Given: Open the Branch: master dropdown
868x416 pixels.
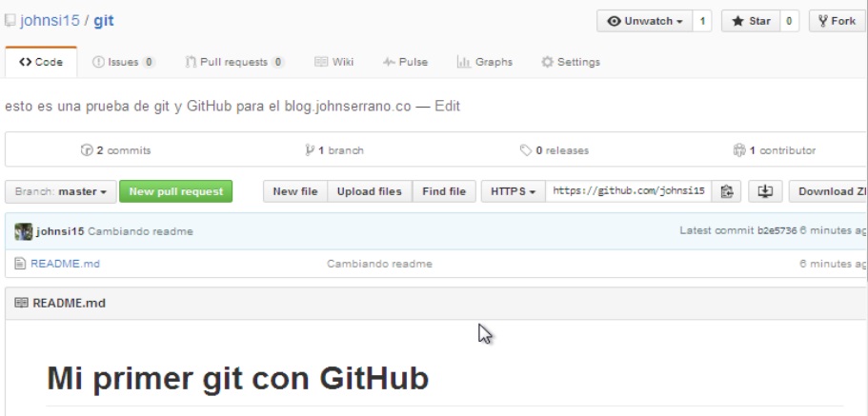Looking at the screenshot, I should [x=61, y=191].
